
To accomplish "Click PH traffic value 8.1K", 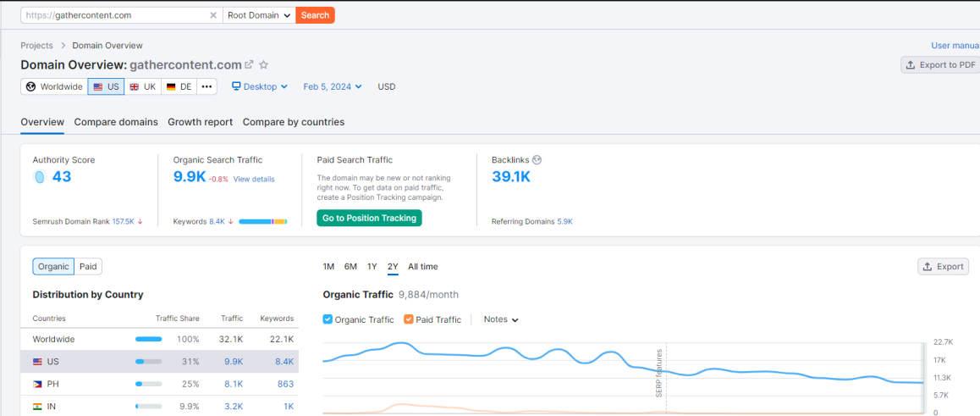I will [234, 384].
